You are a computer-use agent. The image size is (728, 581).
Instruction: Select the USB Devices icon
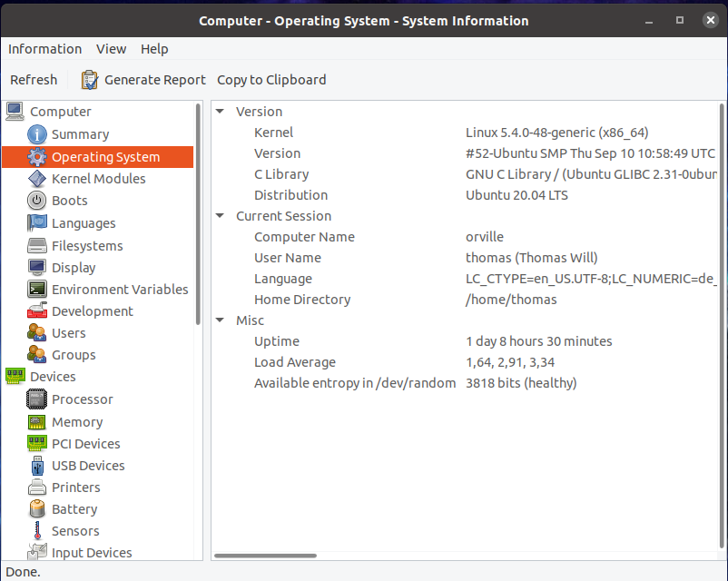[x=37, y=466]
